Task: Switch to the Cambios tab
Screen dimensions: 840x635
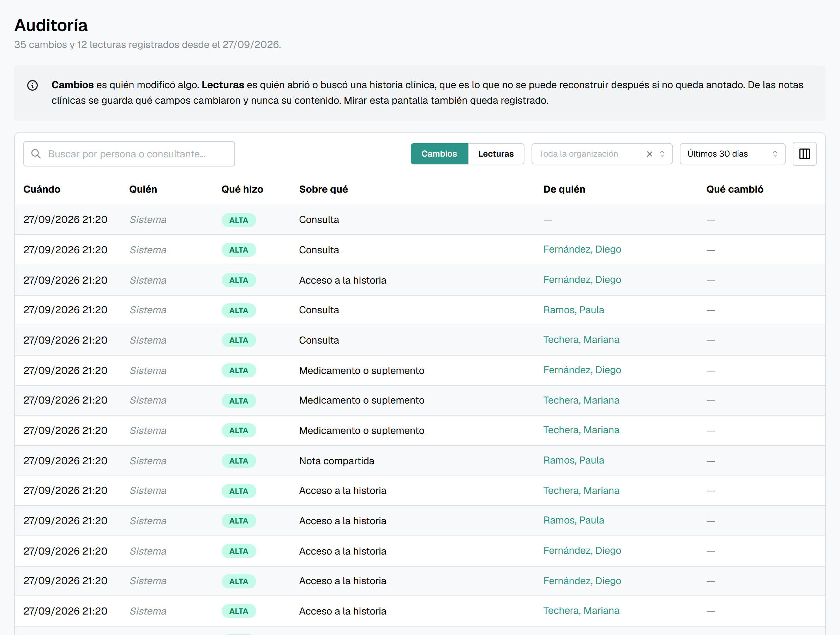Action: point(439,154)
